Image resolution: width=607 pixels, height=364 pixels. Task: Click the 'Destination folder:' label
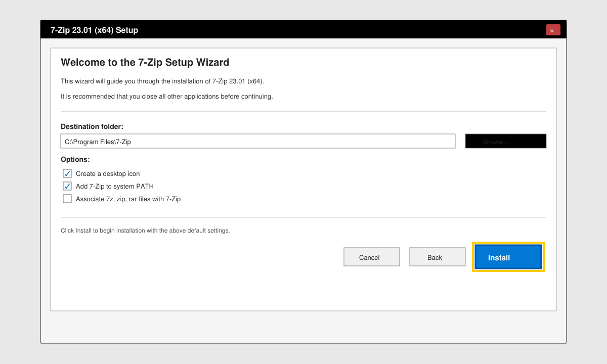click(92, 126)
